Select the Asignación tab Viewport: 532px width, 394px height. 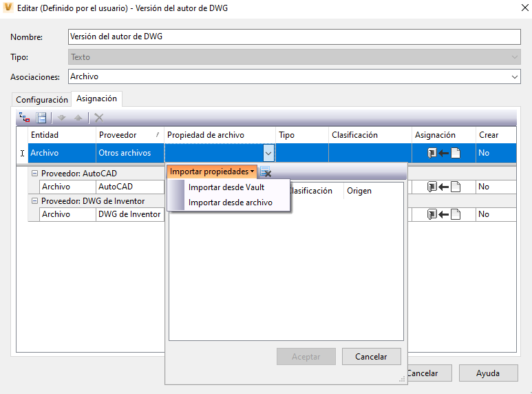click(x=97, y=98)
